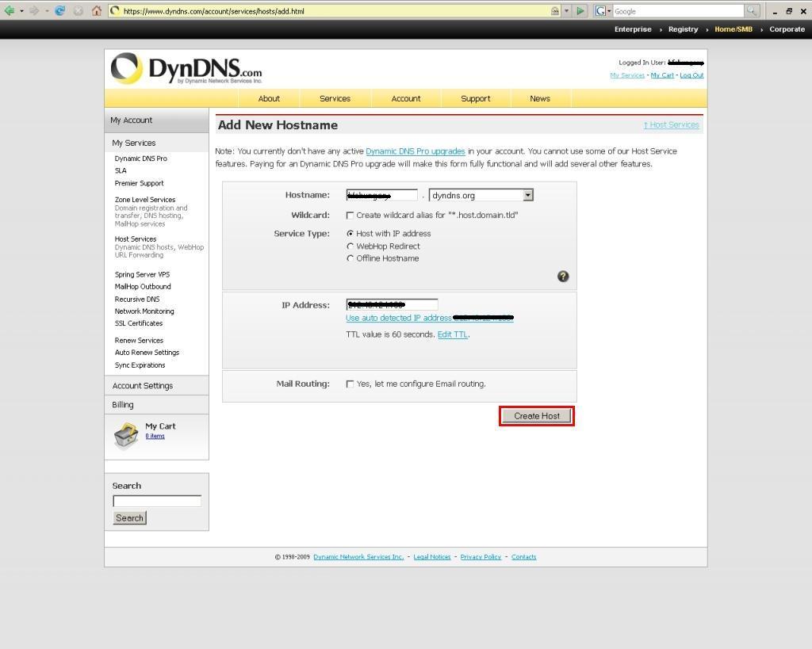
Task: Open Recursive DNS in sidebar
Action: tap(137, 299)
